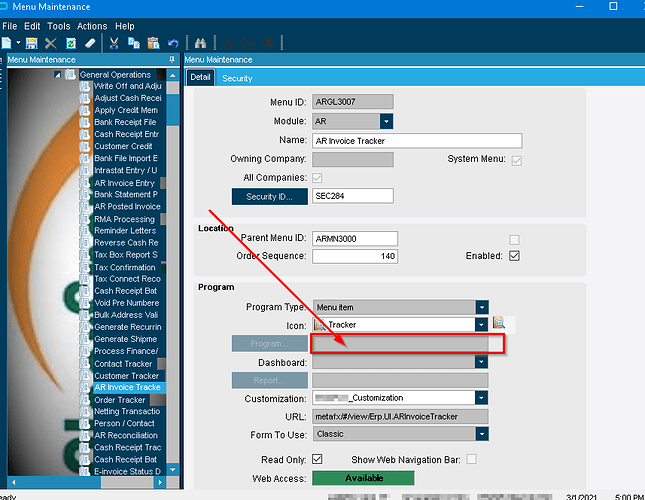Click the Report... button
Screen dimensions: 645x500
[269, 380]
